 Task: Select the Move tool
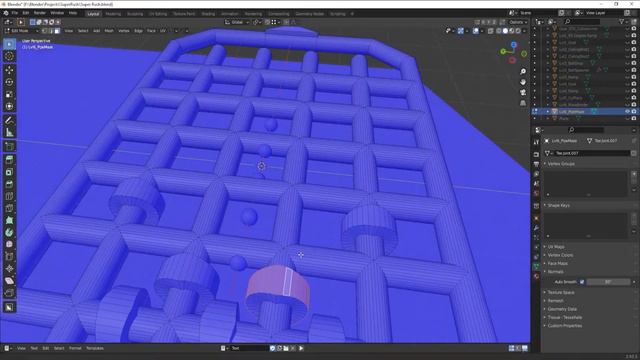pos(9,70)
